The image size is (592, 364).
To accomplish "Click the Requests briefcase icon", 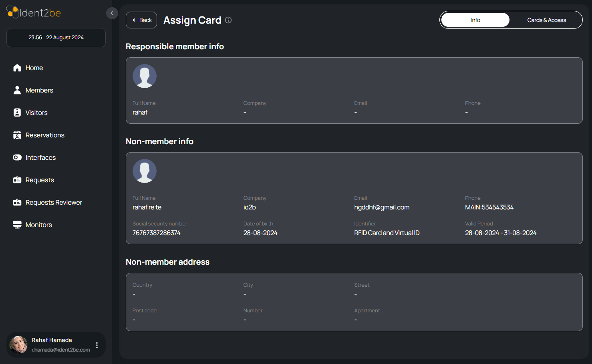I will coord(17,180).
